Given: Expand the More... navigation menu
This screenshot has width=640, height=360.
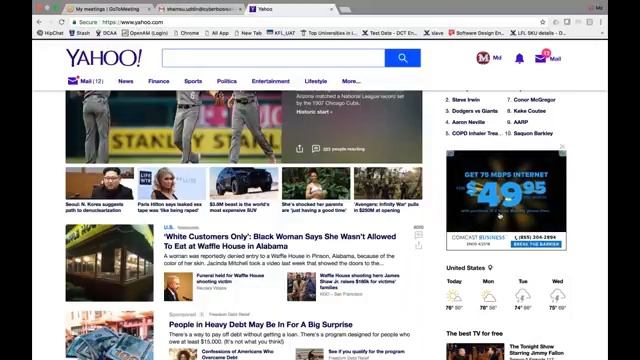Looking at the screenshot, I should point(351,81).
